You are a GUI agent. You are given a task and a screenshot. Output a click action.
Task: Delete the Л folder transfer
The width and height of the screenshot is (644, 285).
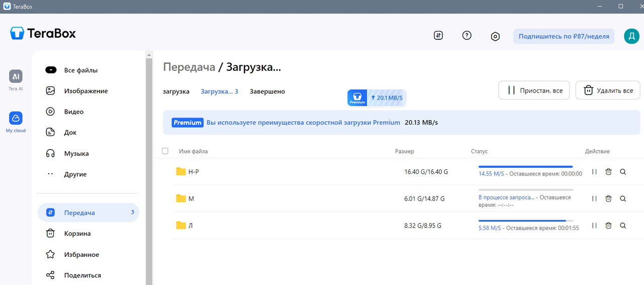pos(608,226)
